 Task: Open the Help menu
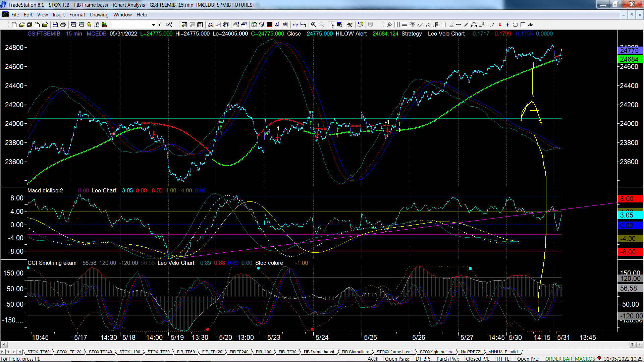point(142,15)
